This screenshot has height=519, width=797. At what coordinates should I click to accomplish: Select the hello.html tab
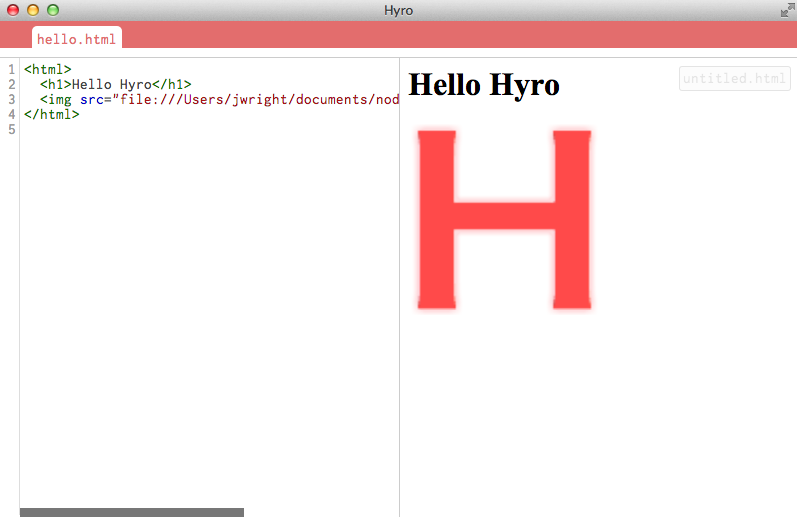[x=77, y=39]
